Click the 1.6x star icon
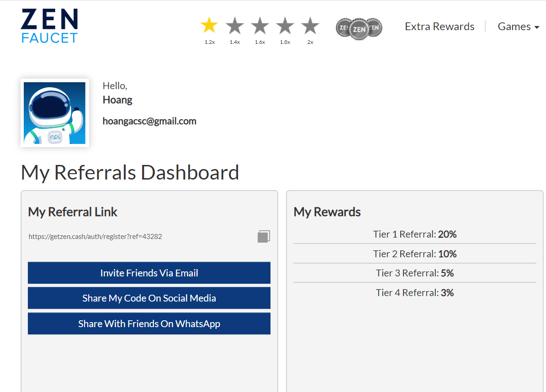 [x=260, y=26]
